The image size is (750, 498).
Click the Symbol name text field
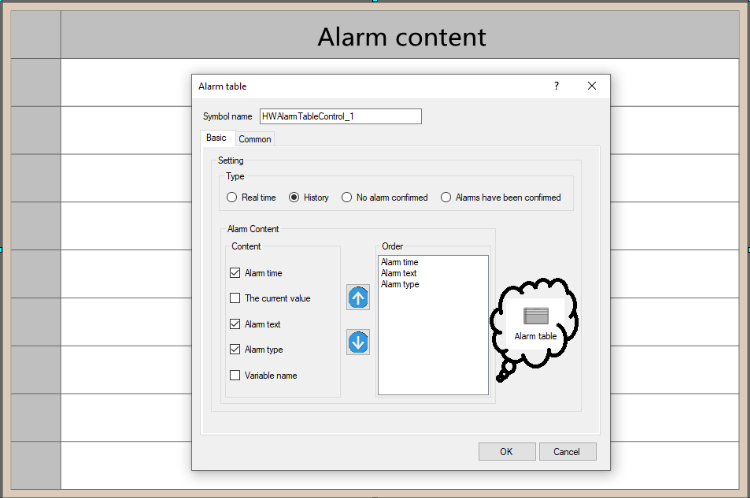pyautogui.click(x=340, y=117)
